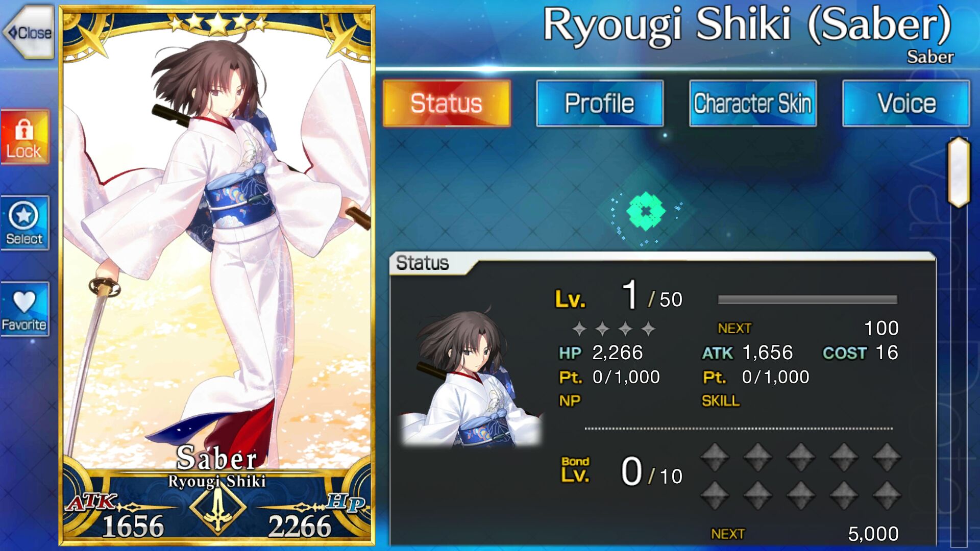Viewport: 980px width, 551px height.
Task: Click the first ascension star under level
Action: pos(579,329)
